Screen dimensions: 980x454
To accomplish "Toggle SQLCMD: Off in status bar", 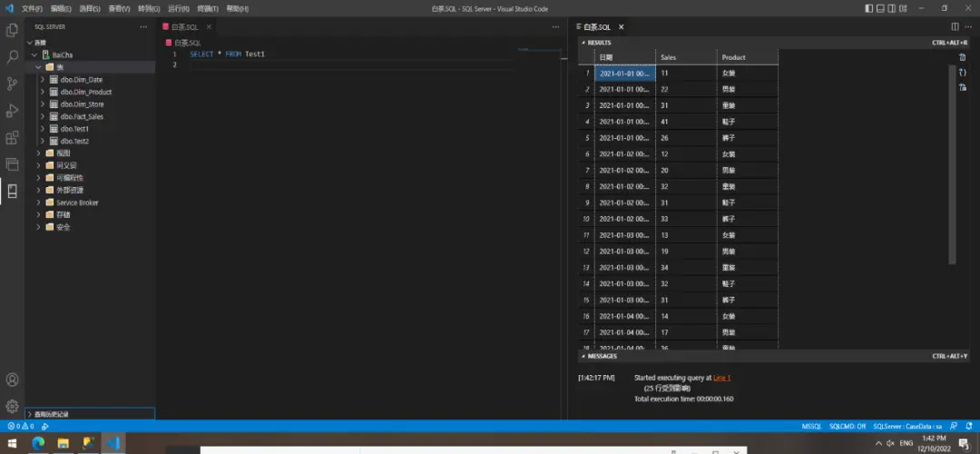I will click(x=848, y=426).
